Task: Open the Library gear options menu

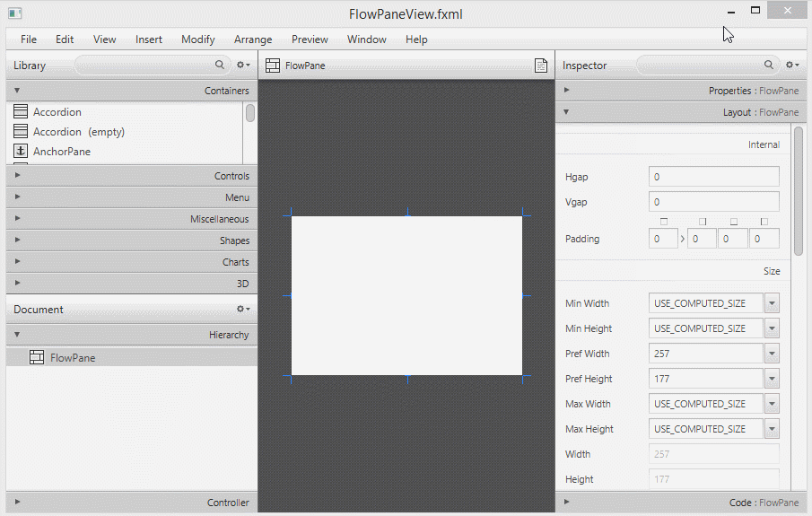Action: click(242, 66)
